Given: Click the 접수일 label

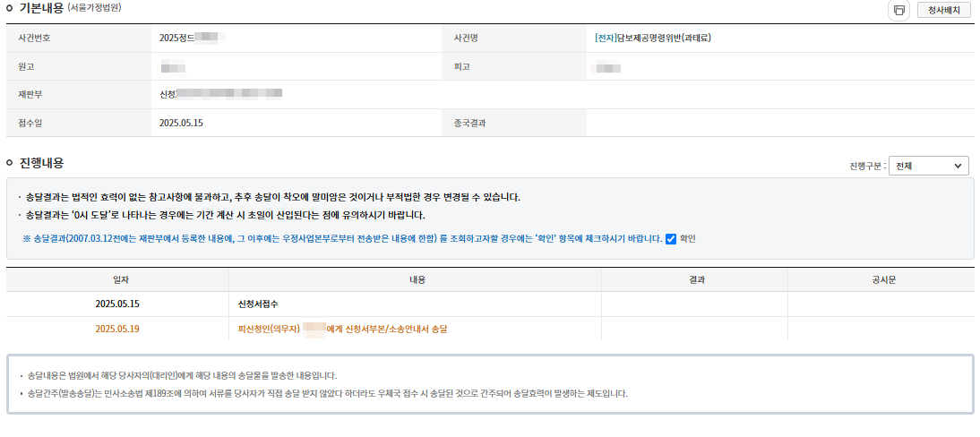Looking at the screenshot, I should click(x=30, y=123).
